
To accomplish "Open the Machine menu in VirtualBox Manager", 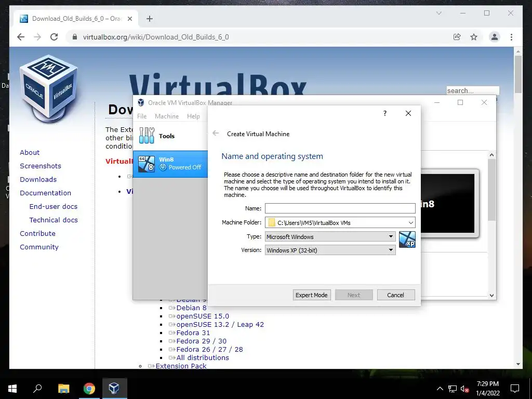I will pyautogui.click(x=167, y=116).
